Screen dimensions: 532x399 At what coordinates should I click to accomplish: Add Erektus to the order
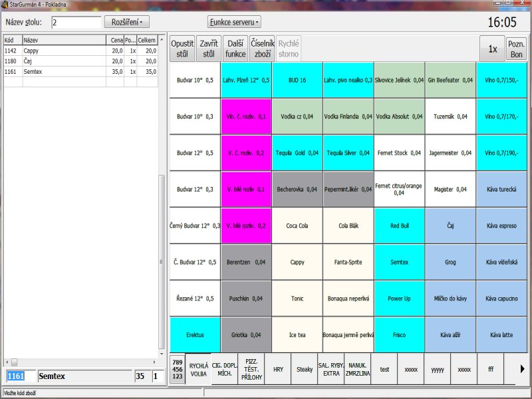click(x=195, y=334)
